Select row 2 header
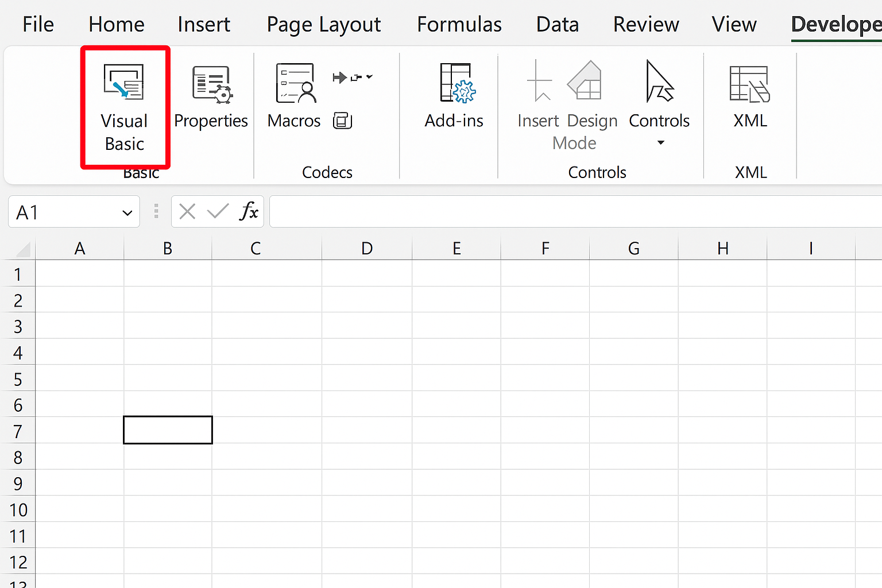The image size is (882, 588). pos(18,300)
